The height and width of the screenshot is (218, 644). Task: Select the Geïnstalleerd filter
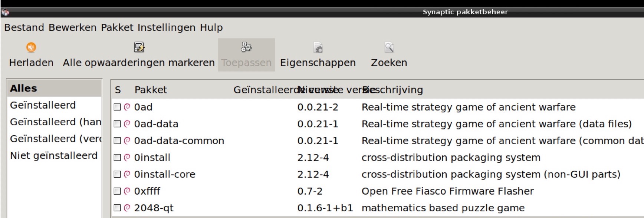(43, 105)
